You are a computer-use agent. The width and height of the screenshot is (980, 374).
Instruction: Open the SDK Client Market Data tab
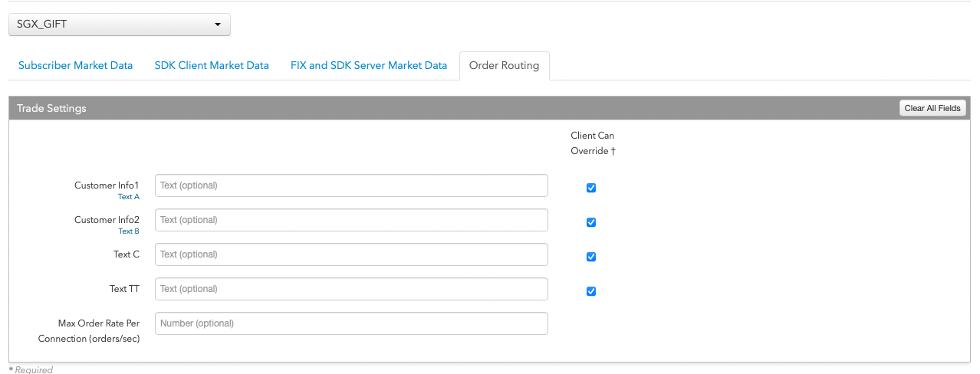(212, 66)
